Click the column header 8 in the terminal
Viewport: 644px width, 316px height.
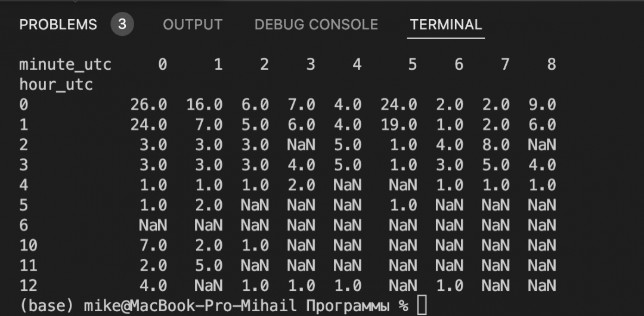[x=551, y=64]
